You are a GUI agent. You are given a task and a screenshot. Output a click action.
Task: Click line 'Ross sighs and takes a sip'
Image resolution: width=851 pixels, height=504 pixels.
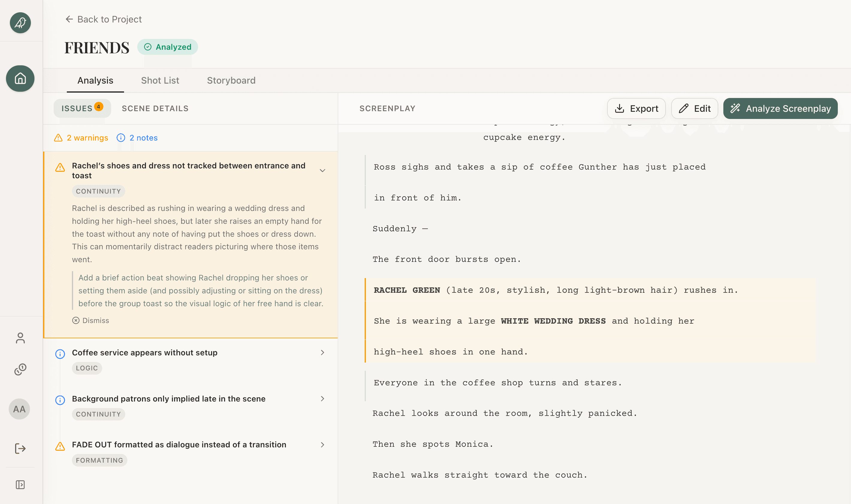point(540,167)
